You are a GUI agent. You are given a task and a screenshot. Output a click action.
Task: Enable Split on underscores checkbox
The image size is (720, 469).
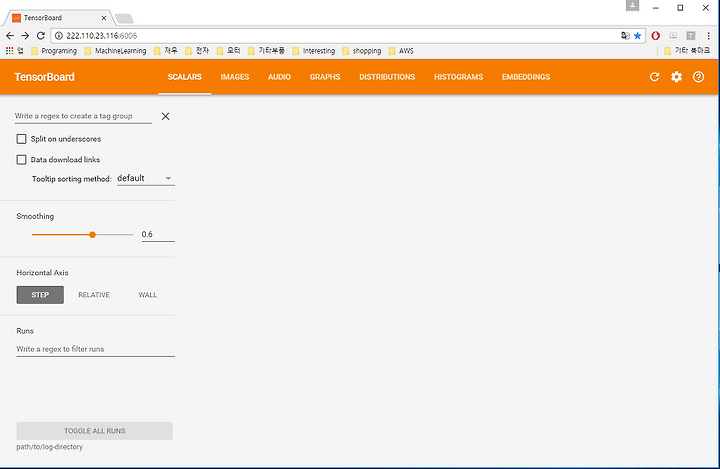click(21, 139)
